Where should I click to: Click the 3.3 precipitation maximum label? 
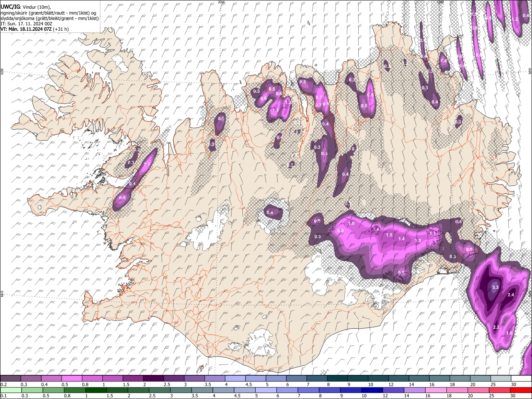495,287
